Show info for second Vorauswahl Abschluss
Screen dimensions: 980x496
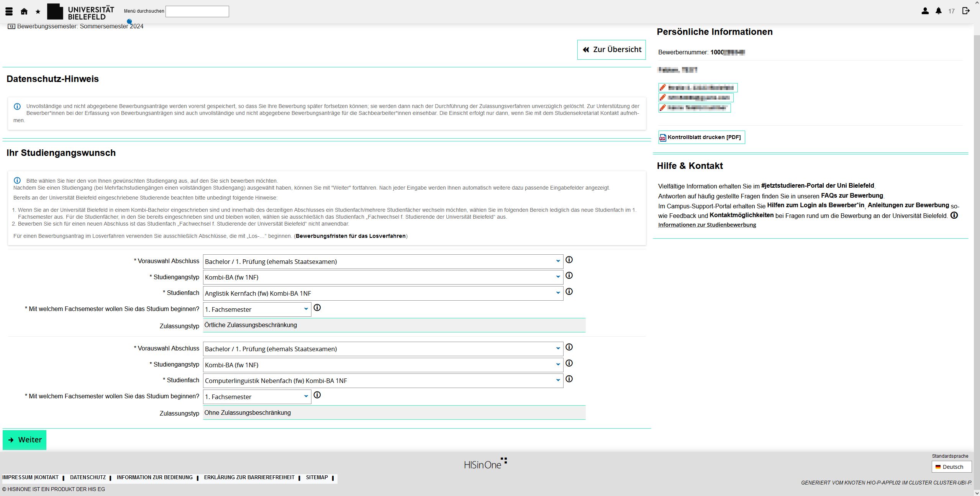point(569,347)
